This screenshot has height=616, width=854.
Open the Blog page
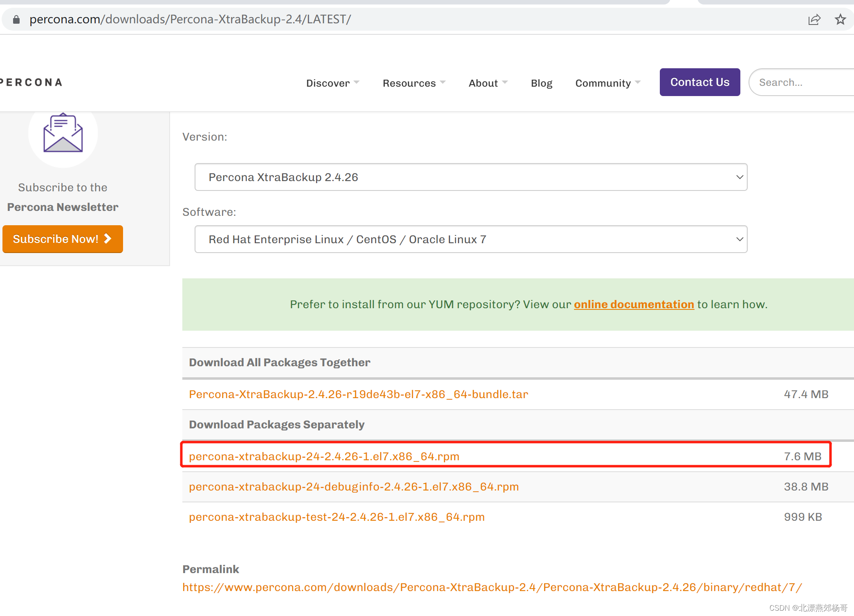[542, 83]
